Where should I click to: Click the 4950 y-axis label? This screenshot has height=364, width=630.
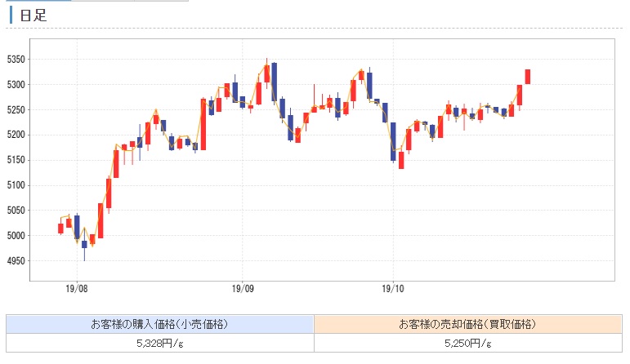16,261
